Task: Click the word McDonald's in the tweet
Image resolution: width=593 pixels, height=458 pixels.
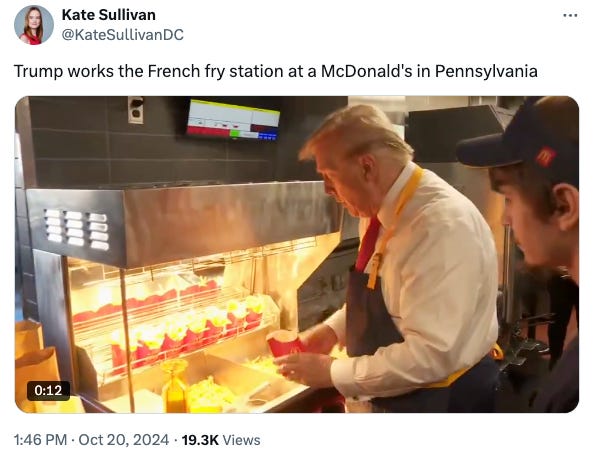Action: point(366,71)
